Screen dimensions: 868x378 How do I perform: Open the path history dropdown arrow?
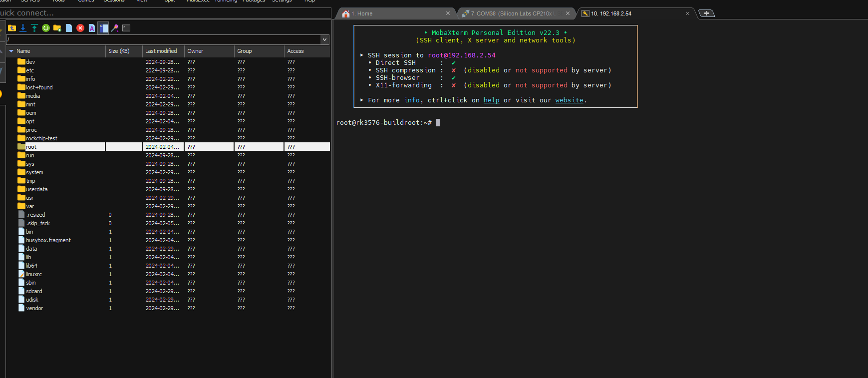click(325, 39)
